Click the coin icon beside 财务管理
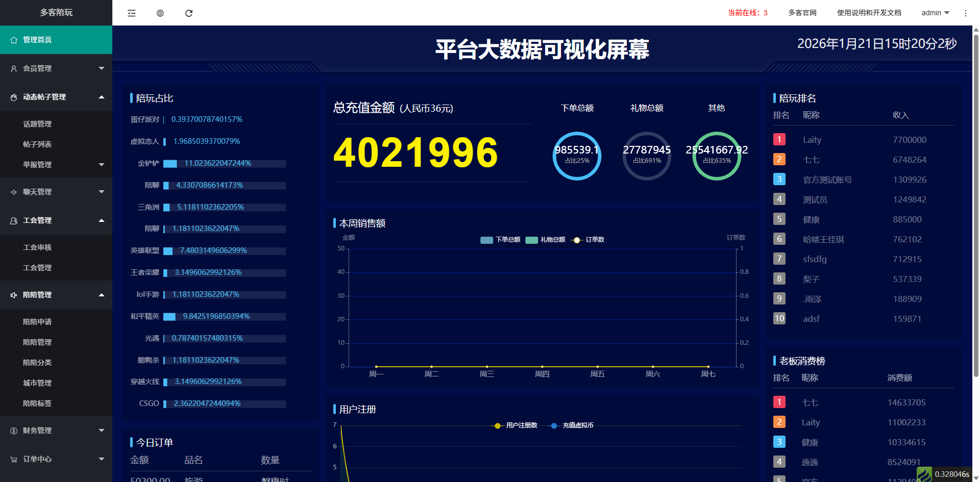The image size is (980, 482). [x=14, y=430]
